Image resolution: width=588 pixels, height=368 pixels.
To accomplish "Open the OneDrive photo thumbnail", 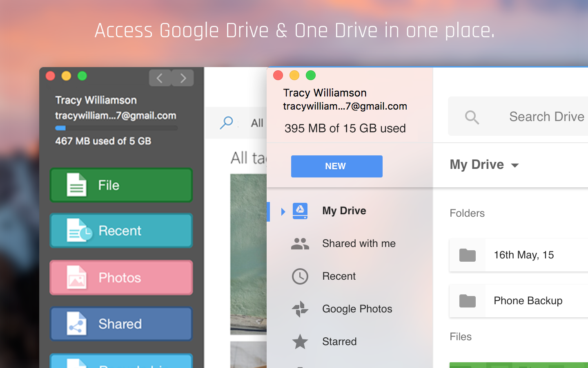I will tap(248, 254).
